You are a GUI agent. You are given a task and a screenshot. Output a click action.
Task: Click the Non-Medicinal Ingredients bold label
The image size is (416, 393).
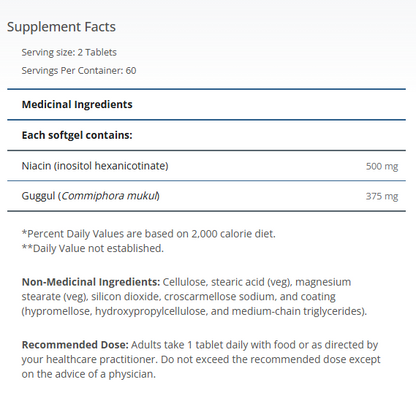coord(91,282)
